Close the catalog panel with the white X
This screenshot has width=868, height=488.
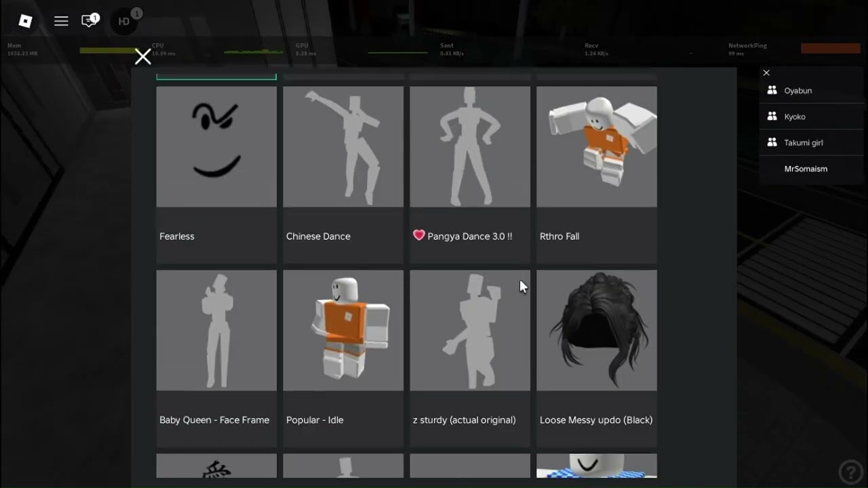[142, 56]
